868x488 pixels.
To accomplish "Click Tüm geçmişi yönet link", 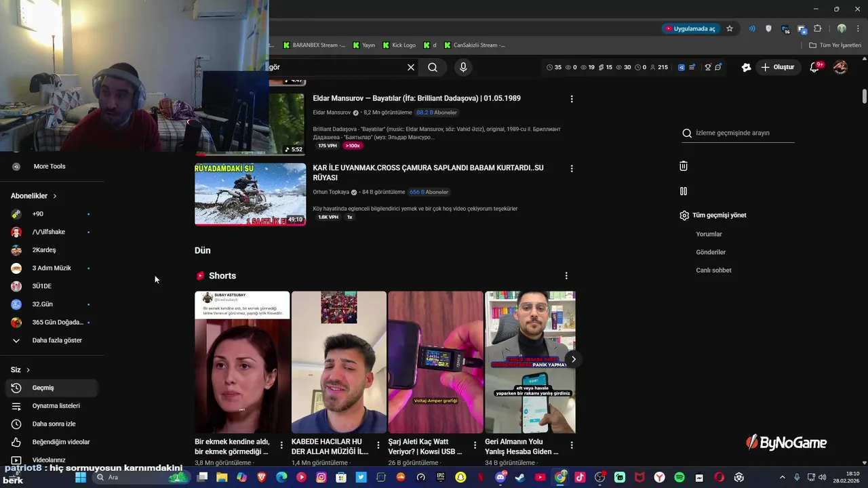I will 719,216.
